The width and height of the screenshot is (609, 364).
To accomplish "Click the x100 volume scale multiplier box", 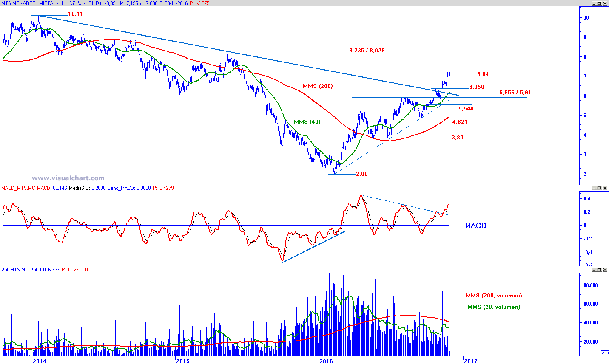I will (604, 353).
